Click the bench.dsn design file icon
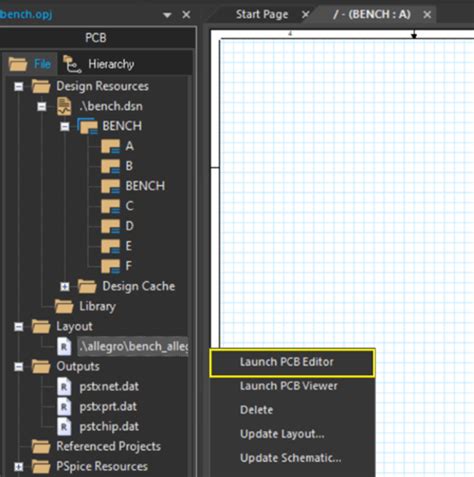Screen dimensions: 474x477 click(64, 106)
